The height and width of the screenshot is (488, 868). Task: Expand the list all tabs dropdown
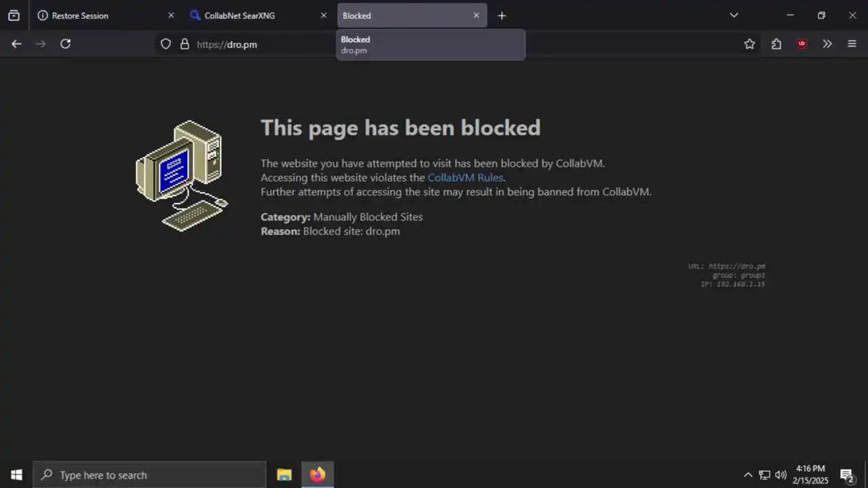pyautogui.click(x=734, y=15)
